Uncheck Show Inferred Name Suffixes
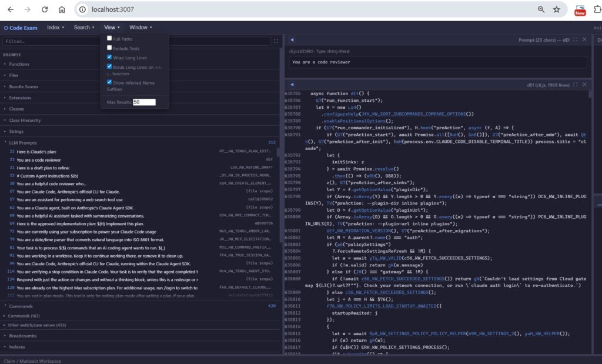The image size is (602, 364). 109,82
